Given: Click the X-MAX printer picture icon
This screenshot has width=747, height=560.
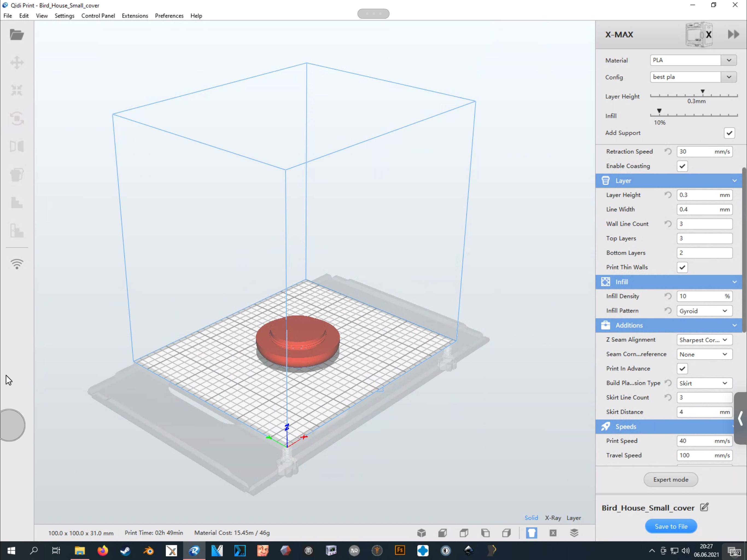Looking at the screenshot, I should [x=699, y=34].
